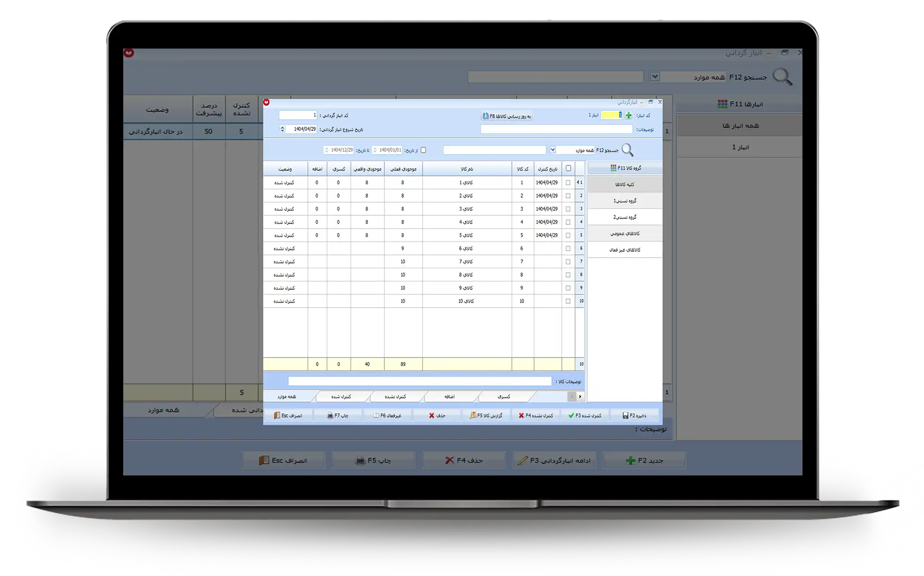Click 'چاپ F5' printer button in main window
This screenshot has width=924, height=576.
(373, 461)
